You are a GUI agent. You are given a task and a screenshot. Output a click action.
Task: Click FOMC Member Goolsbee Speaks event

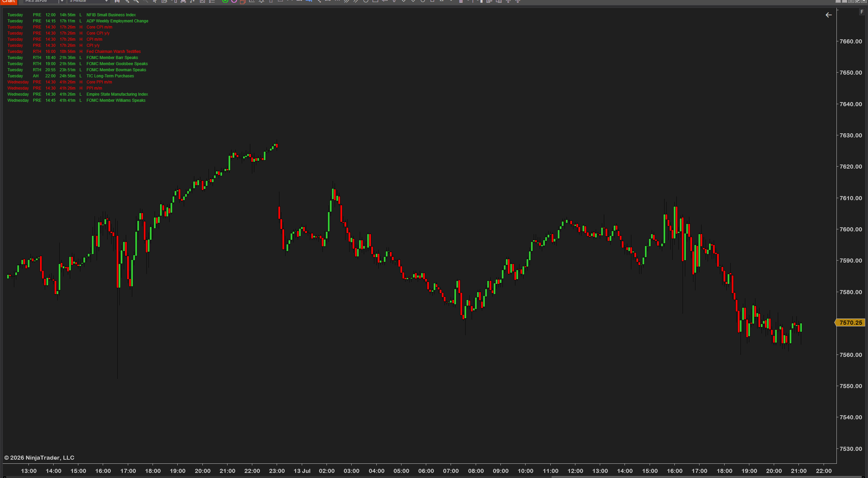tap(78, 64)
